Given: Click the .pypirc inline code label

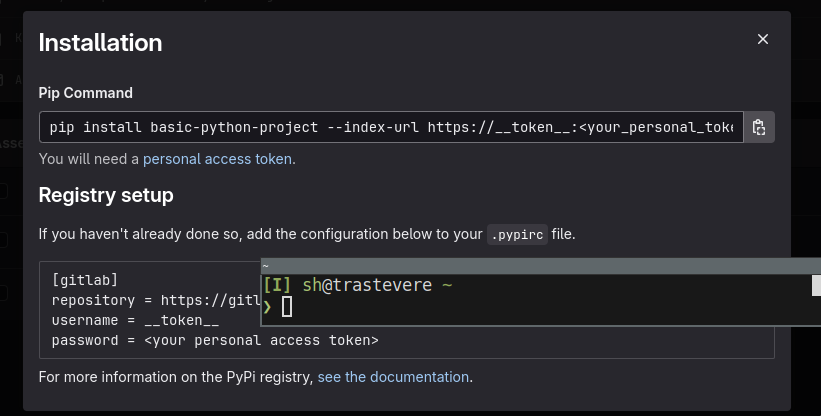Looking at the screenshot, I should pyautogui.click(x=515, y=235).
